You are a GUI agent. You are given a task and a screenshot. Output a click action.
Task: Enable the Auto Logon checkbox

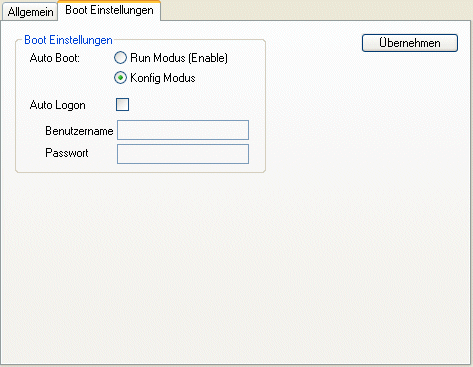122,105
